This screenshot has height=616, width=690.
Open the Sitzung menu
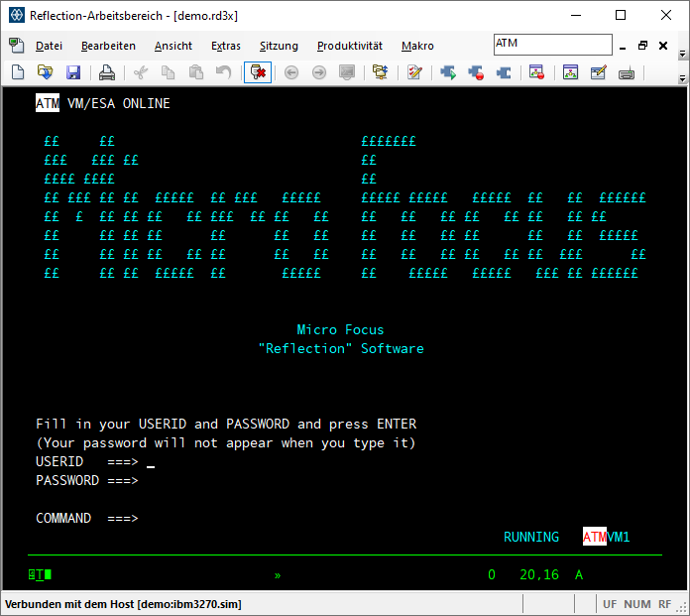(279, 46)
